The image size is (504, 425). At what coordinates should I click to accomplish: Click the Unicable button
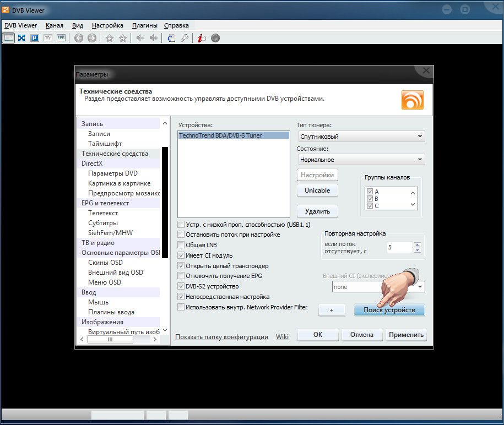(x=317, y=190)
